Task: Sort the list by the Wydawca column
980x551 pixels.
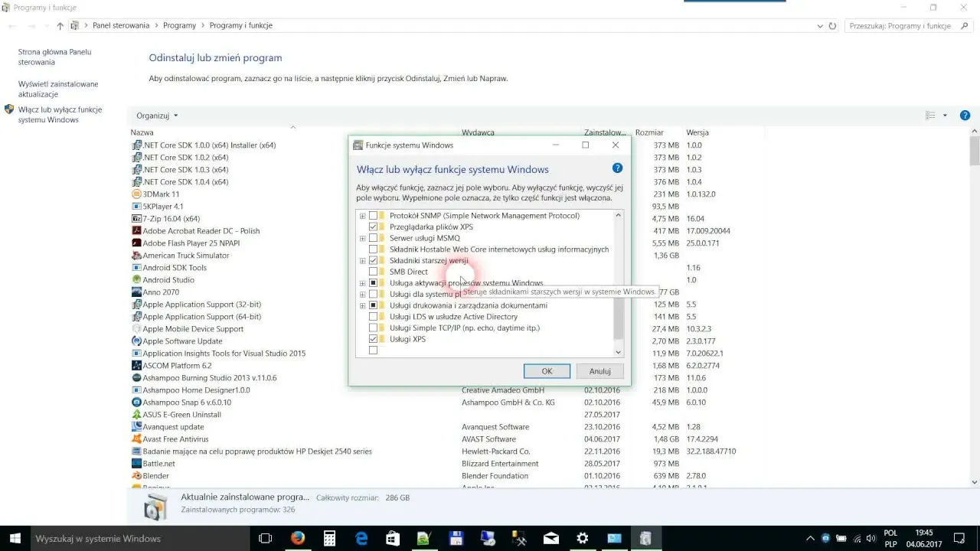Action: [478, 132]
